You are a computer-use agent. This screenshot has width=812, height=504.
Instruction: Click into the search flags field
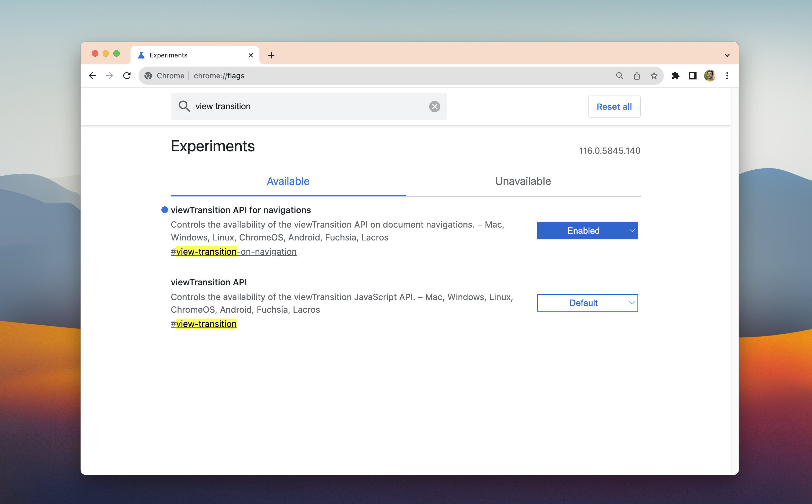(307, 106)
